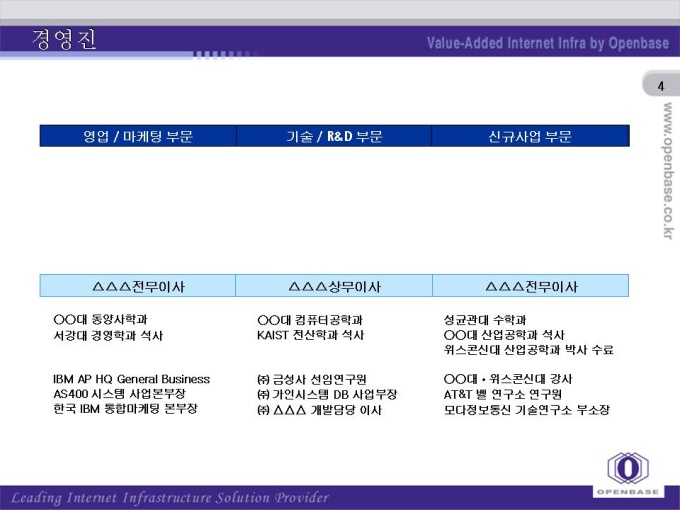The height and width of the screenshot is (510, 680).
Task: Click the AS400 시스템 사업본부장 line
Action: [119, 394]
